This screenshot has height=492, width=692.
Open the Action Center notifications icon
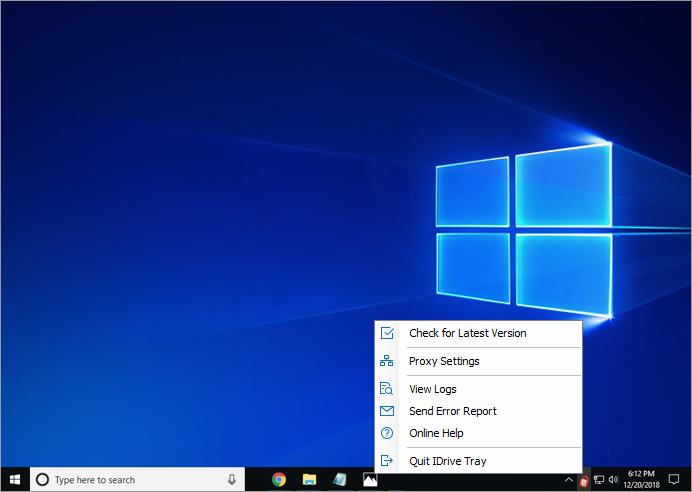673,480
